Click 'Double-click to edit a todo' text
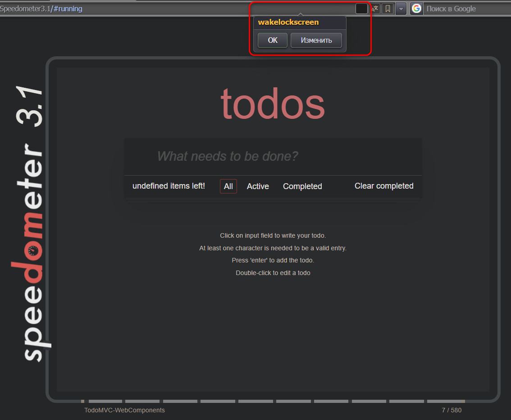Viewport: 511px width, 420px height. (x=273, y=273)
